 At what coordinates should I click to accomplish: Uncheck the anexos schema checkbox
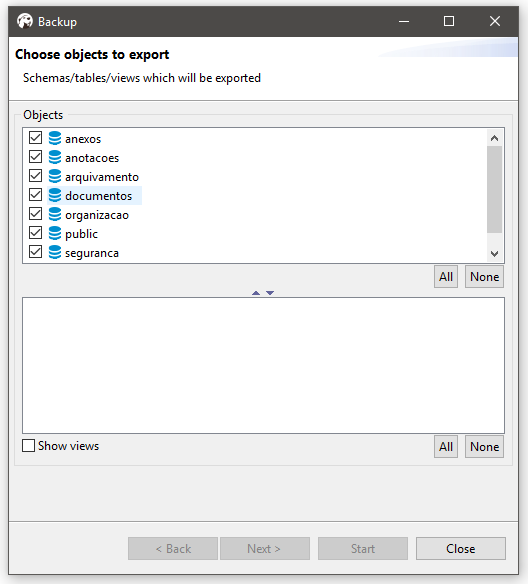(x=35, y=137)
